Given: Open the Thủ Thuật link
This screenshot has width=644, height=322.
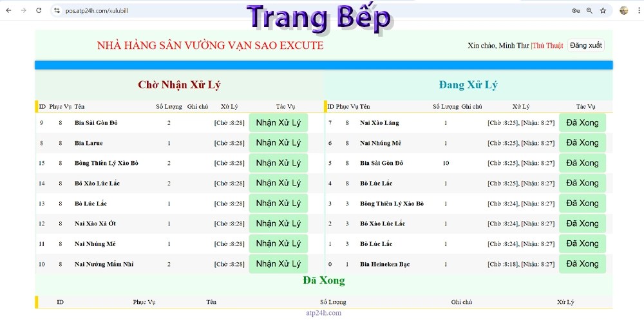Looking at the screenshot, I should point(548,46).
